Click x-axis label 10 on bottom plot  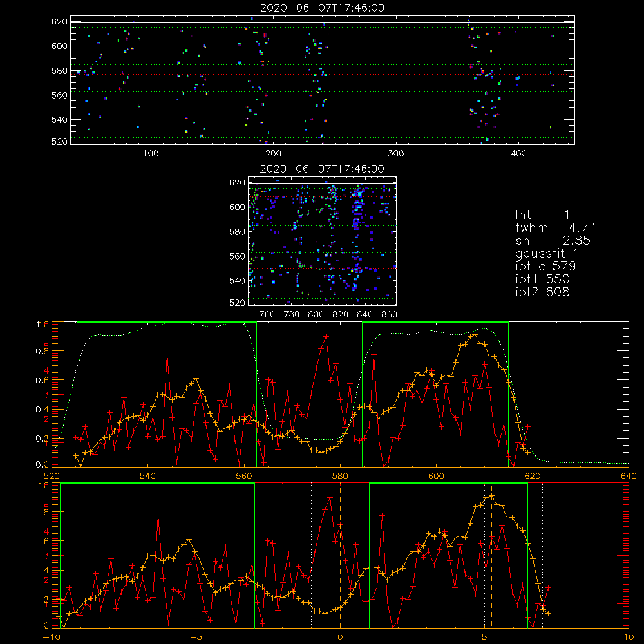click(629, 637)
